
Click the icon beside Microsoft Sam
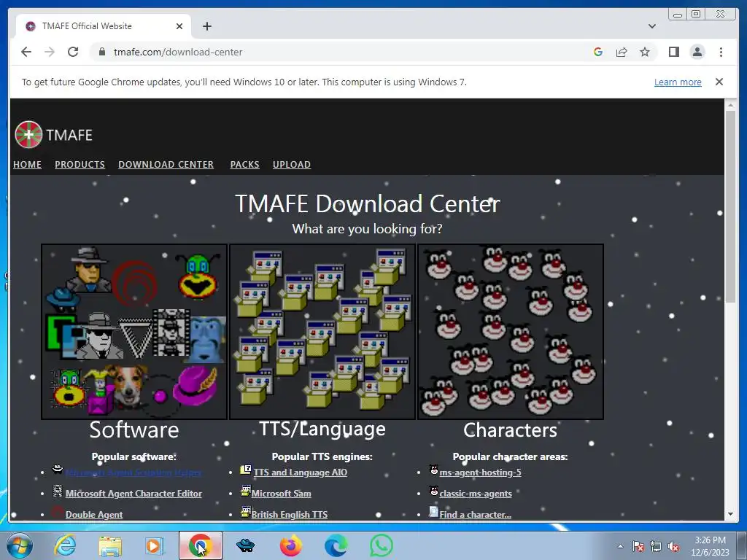click(x=245, y=491)
